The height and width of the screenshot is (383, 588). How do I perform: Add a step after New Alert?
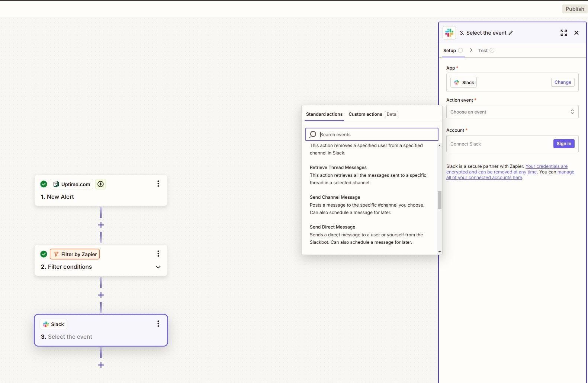(x=101, y=225)
